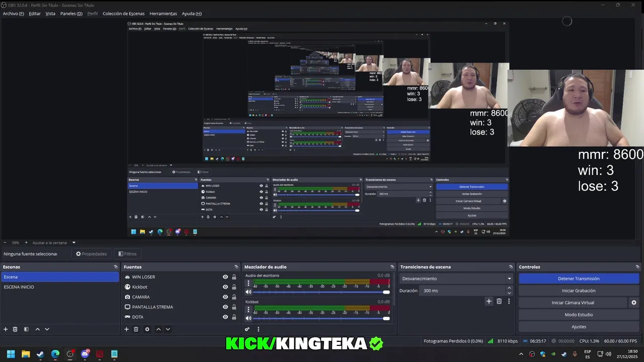Toggle lock on CAMARA source
This screenshot has width=644, height=362.
[x=234, y=297]
